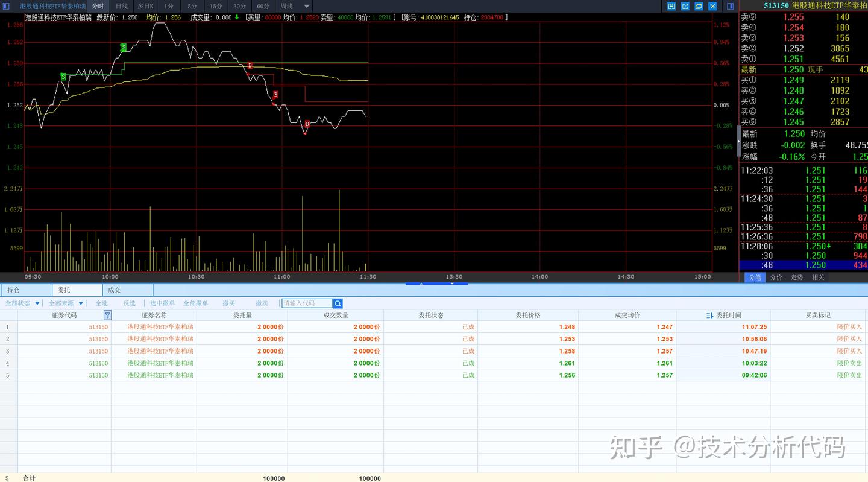Click the sort icon beside 委托时间 header
Image resolution: width=868 pixels, height=482 pixels.
[710, 316]
